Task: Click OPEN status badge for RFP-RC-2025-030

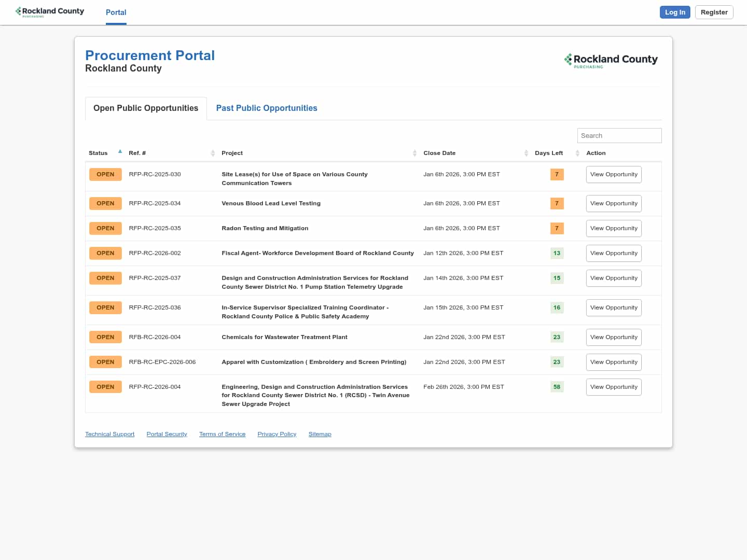Action: [105, 174]
